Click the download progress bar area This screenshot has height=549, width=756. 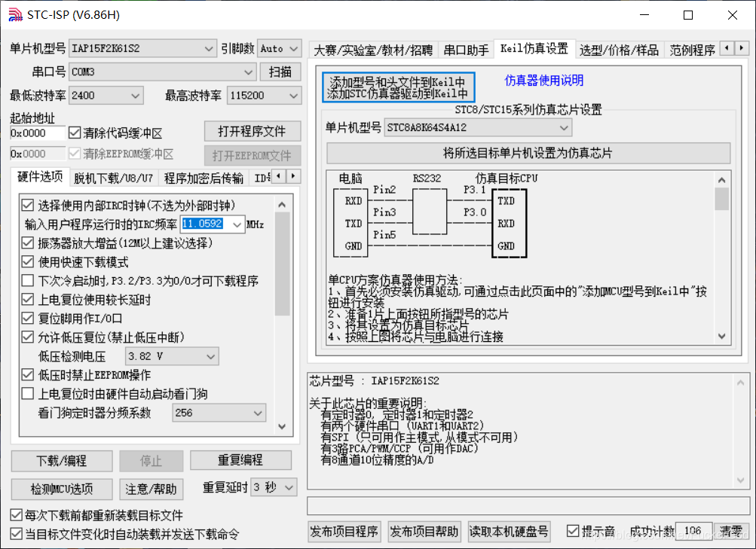coord(528,505)
